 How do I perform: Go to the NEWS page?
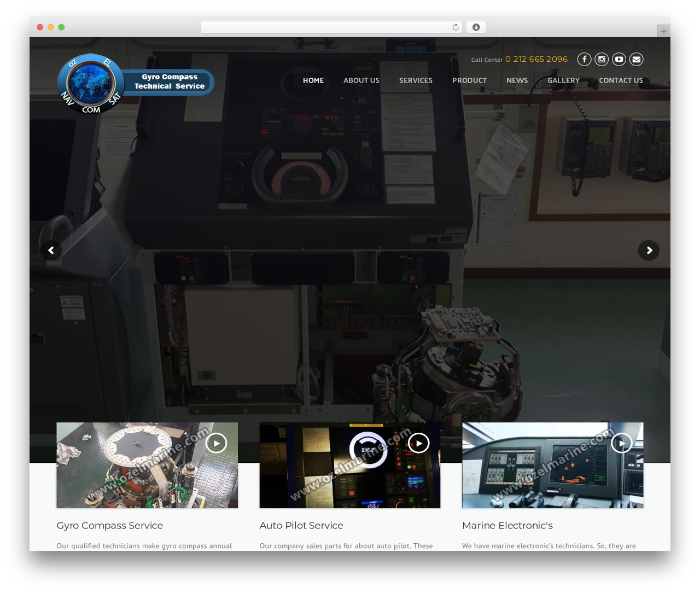pos(517,80)
